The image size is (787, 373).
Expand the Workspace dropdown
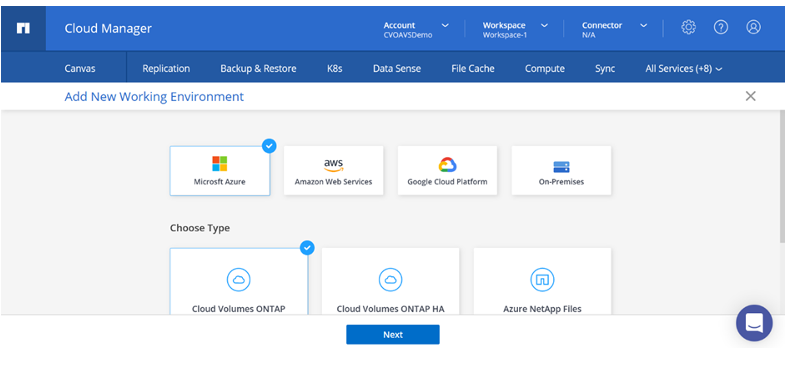[515, 29]
